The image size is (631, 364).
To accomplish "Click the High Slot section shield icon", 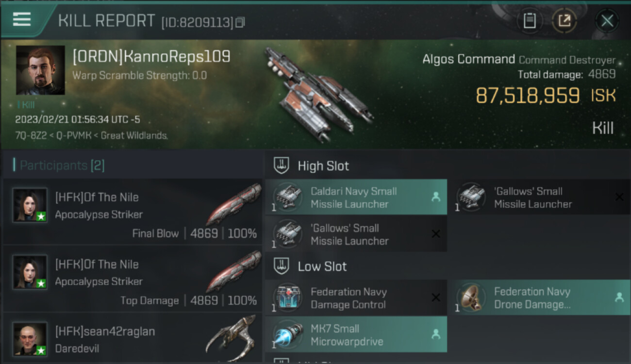I will point(282,165).
